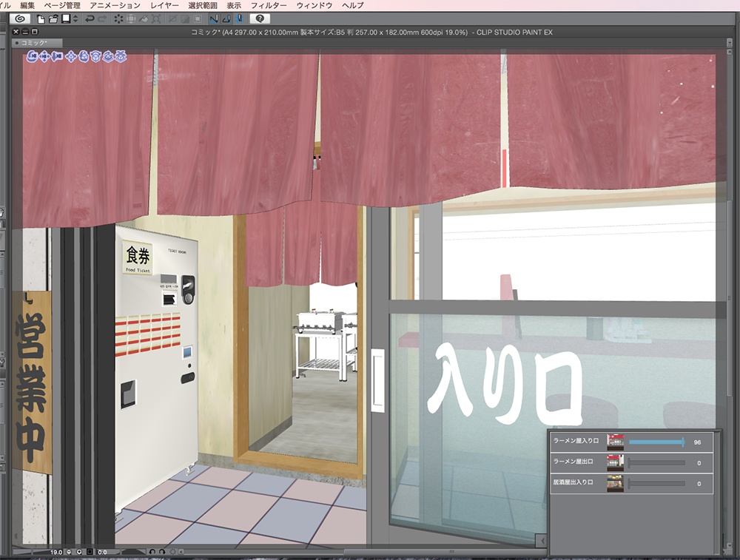740x560 pixels.
Task: Click the 3D object scale icon
Action: tap(120, 57)
